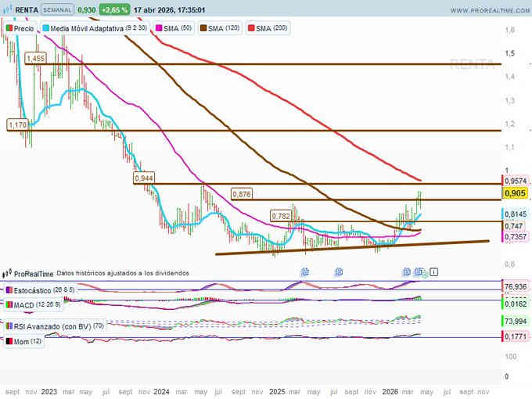This screenshot has width=532, height=399.
Task: Open the SMA (50) legend label
Action: 178,27
